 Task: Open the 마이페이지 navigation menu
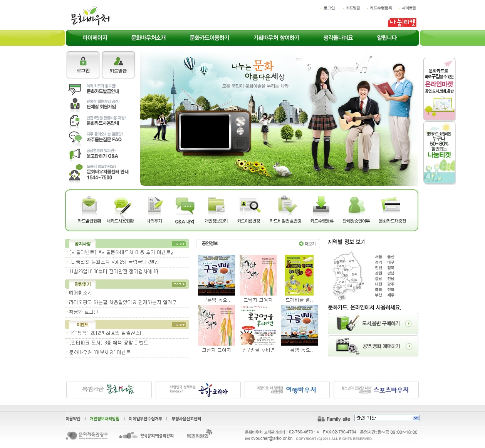[x=94, y=38]
